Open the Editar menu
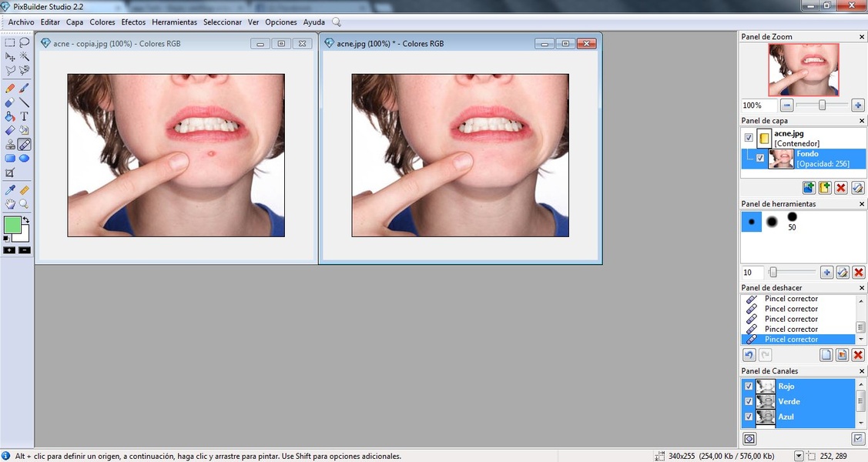Viewport: 868px width, 462px height. point(50,22)
